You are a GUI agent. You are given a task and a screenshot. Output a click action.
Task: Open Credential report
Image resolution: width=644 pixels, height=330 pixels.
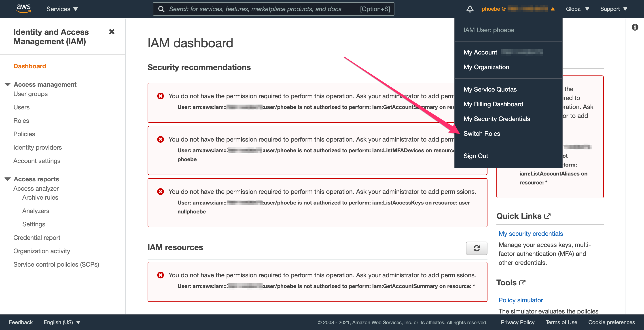point(37,238)
